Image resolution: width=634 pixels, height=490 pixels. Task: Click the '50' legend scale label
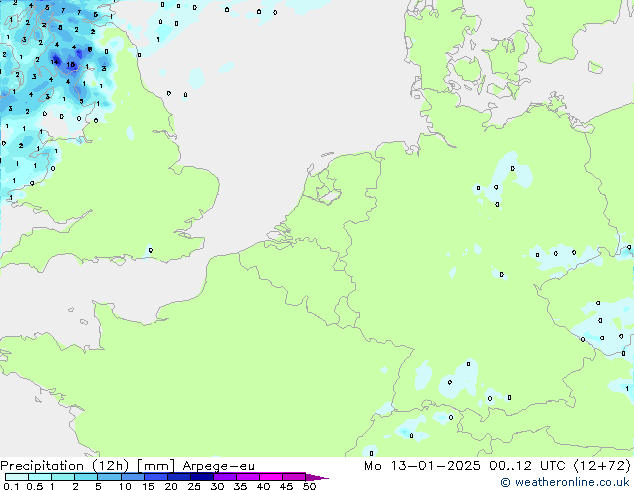click(x=309, y=486)
